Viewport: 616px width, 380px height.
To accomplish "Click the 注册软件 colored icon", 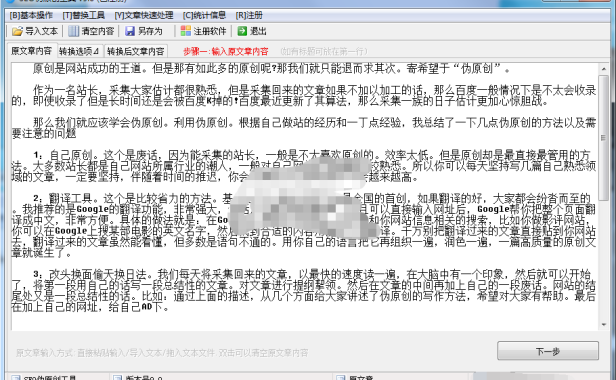I will (185, 31).
